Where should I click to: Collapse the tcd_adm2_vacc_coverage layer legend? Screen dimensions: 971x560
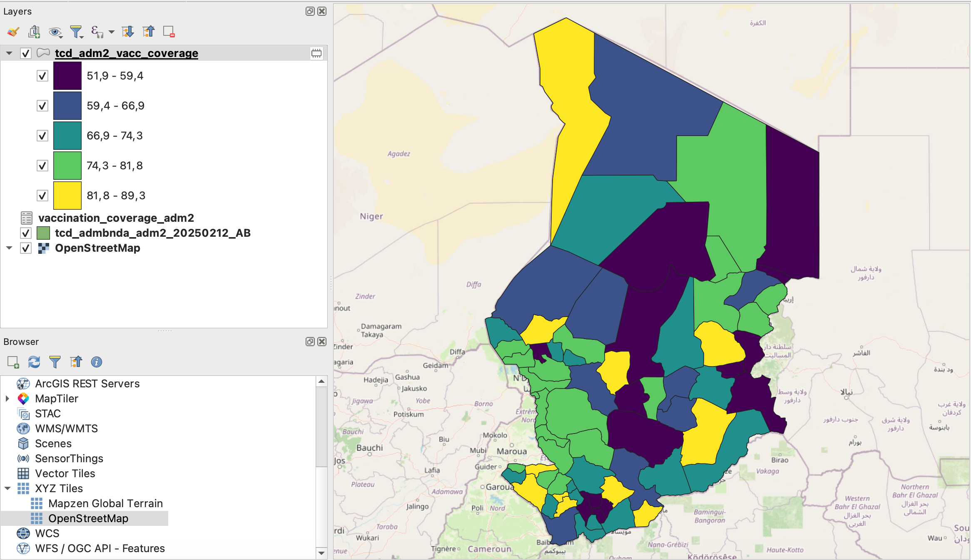click(x=9, y=53)
